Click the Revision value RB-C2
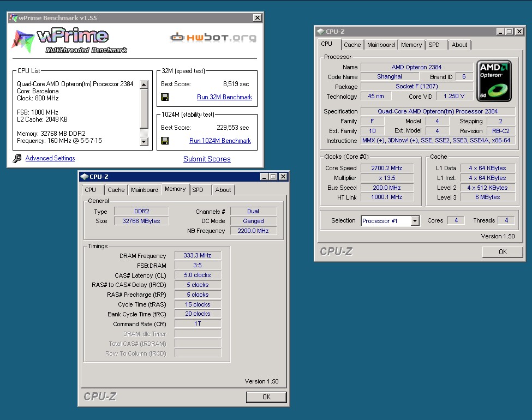This screenshot has width=532, height=420. (501, 131)
